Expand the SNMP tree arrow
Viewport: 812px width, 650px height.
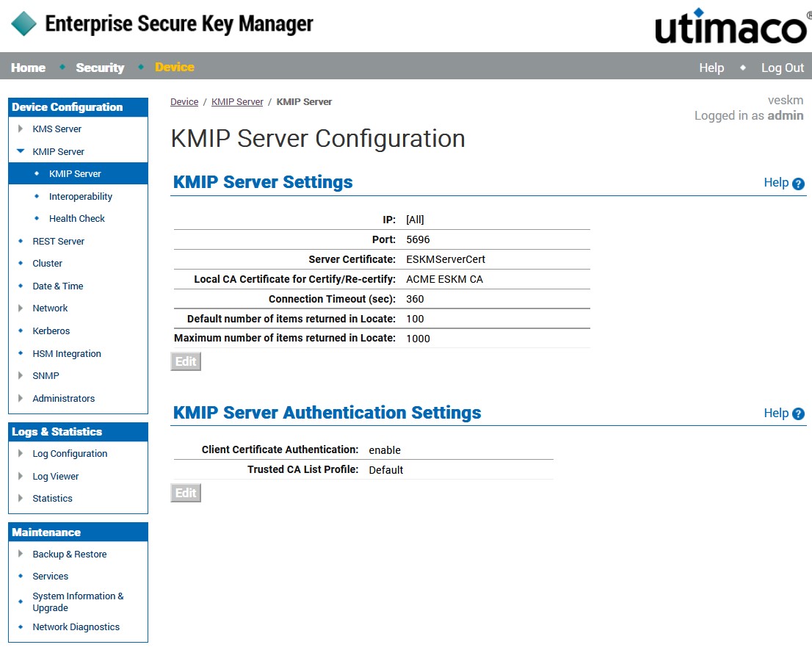tap(21, 375)
